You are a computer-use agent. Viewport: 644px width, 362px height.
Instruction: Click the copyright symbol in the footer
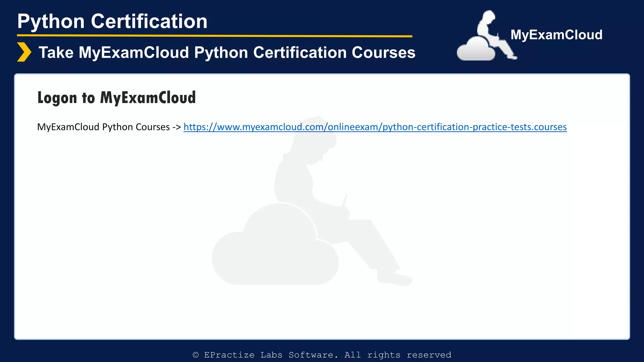(x=196, y=355)
